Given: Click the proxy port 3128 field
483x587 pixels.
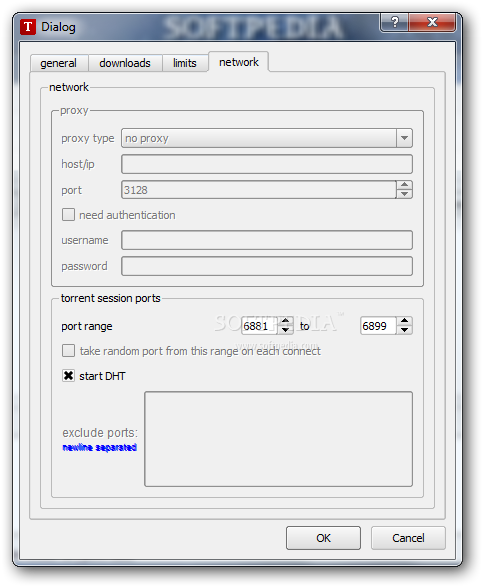Looking at the screenshot, I should 258,190.
